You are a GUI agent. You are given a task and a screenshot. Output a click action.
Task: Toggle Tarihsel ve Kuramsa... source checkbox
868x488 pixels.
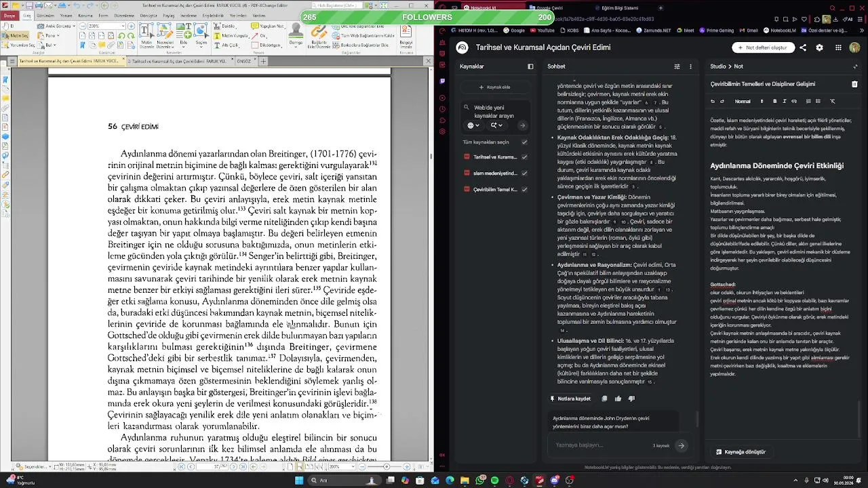click(x=524, y=157)
